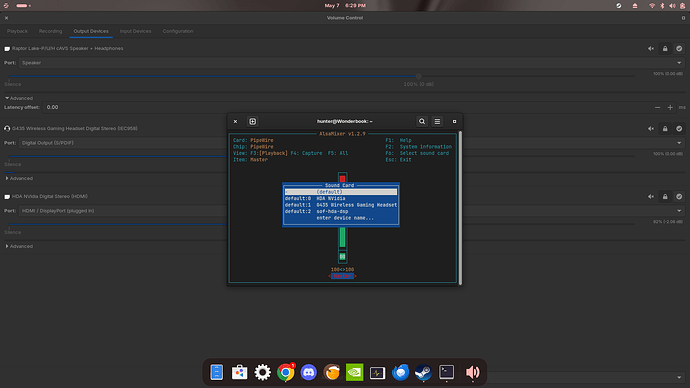This screenshot has height=388, width=690.
Task: Click the terminal window scrollbar
Action: coord(460,208)
